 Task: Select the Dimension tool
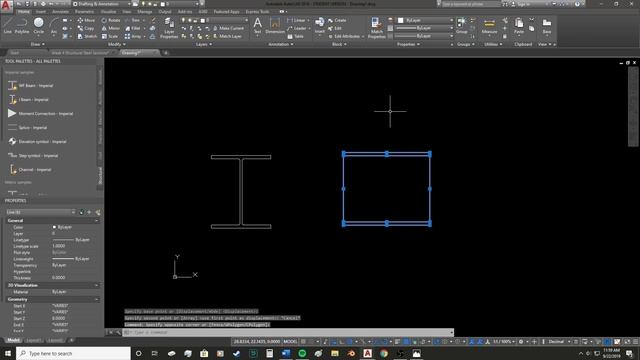pos(275,25)
